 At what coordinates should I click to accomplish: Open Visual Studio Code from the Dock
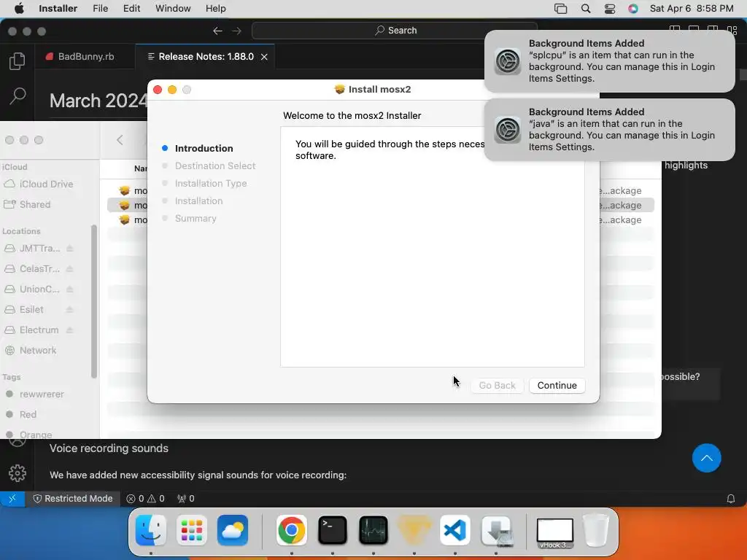tap(455, 530)
